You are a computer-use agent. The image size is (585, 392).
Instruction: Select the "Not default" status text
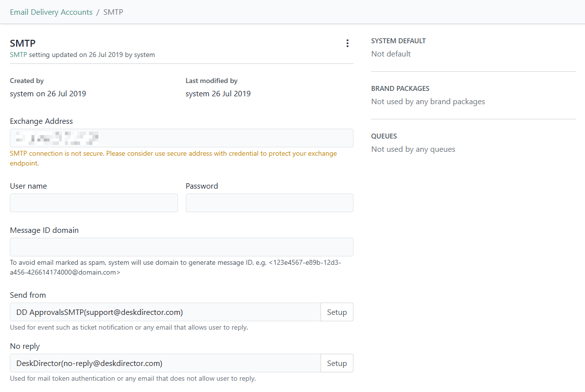391,54
